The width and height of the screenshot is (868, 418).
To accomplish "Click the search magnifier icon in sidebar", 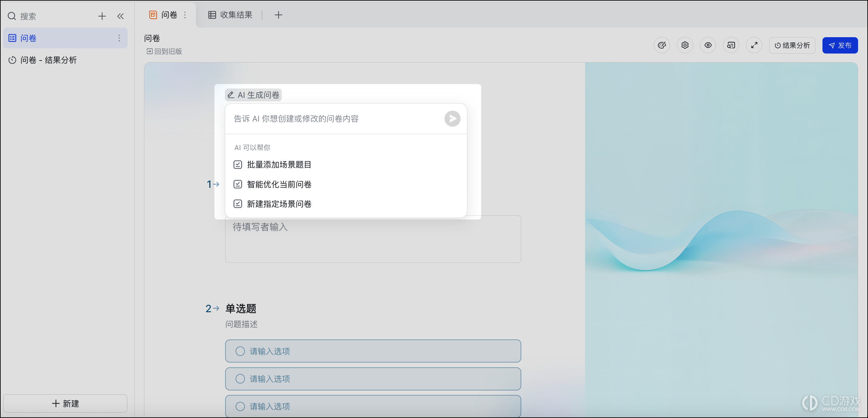I will click(12, 16).
